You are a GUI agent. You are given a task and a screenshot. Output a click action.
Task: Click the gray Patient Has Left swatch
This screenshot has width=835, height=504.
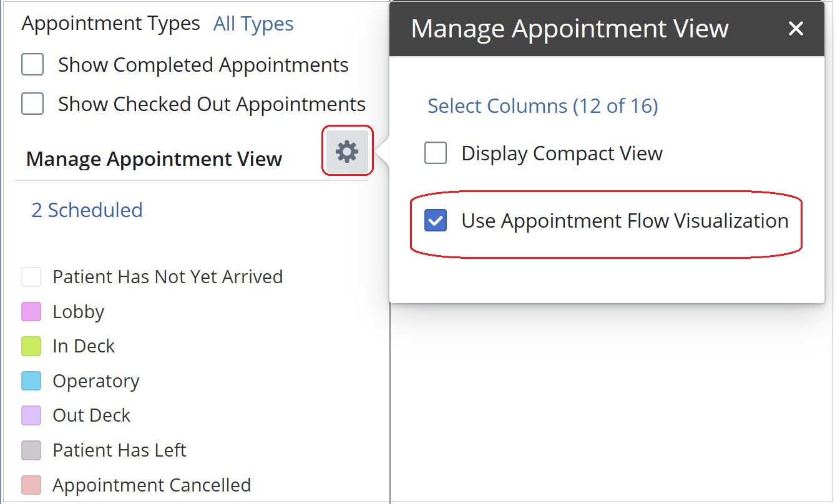(x=31, y=450)
